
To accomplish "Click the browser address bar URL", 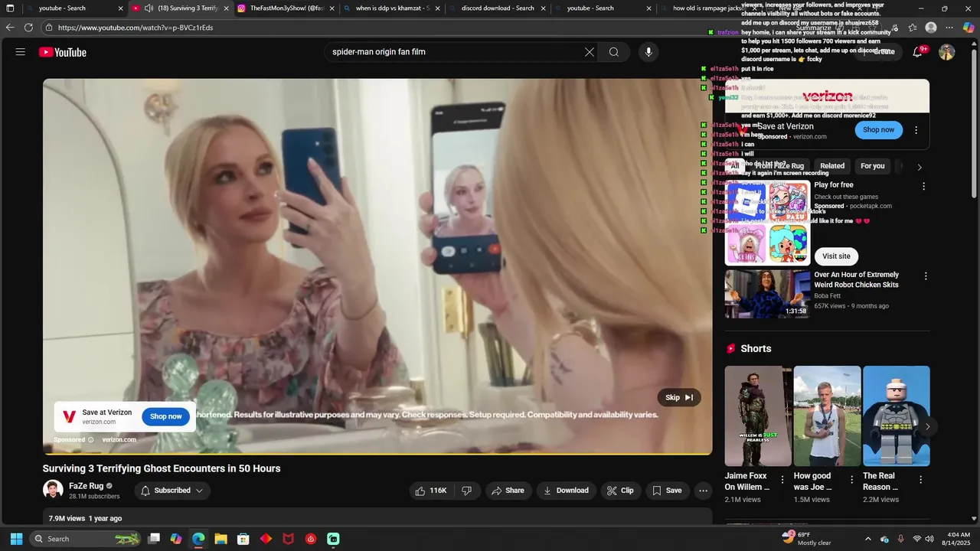I will (x=135, y=28).
